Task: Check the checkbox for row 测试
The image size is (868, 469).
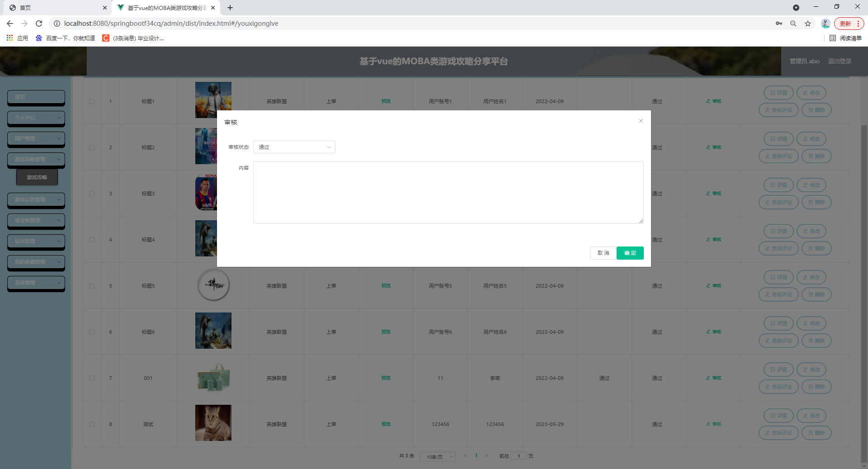Action: tap(92, 424)
